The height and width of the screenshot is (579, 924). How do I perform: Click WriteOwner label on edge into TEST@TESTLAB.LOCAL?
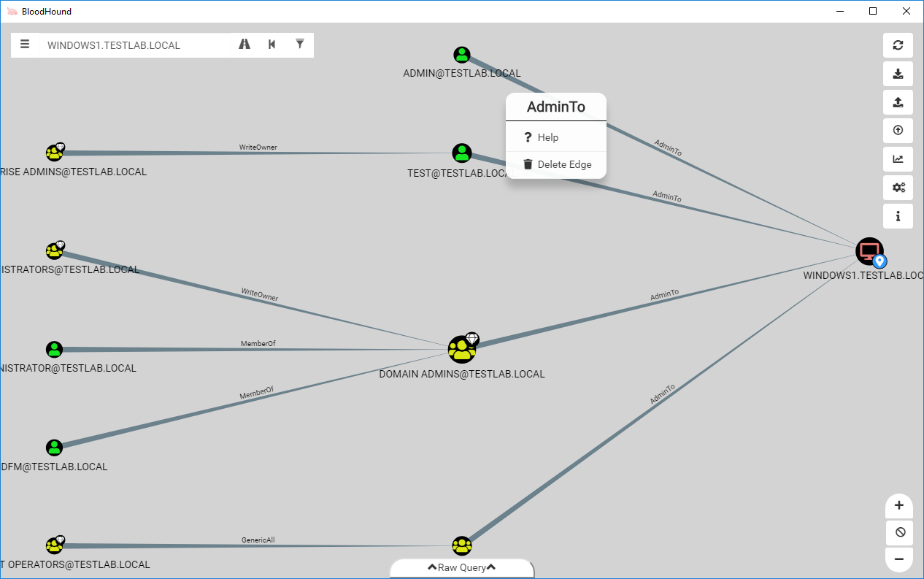coord(258,147)
